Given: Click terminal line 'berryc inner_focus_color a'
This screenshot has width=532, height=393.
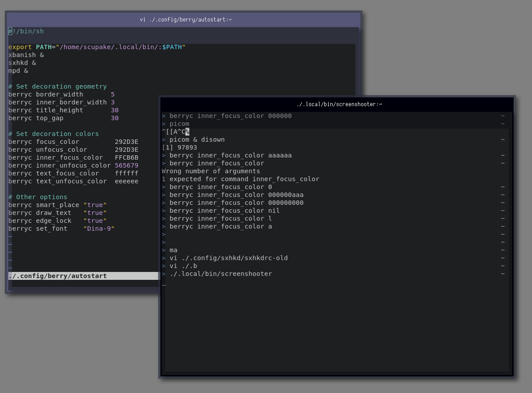Looking at the screenshot, I should tap(217, 226).
